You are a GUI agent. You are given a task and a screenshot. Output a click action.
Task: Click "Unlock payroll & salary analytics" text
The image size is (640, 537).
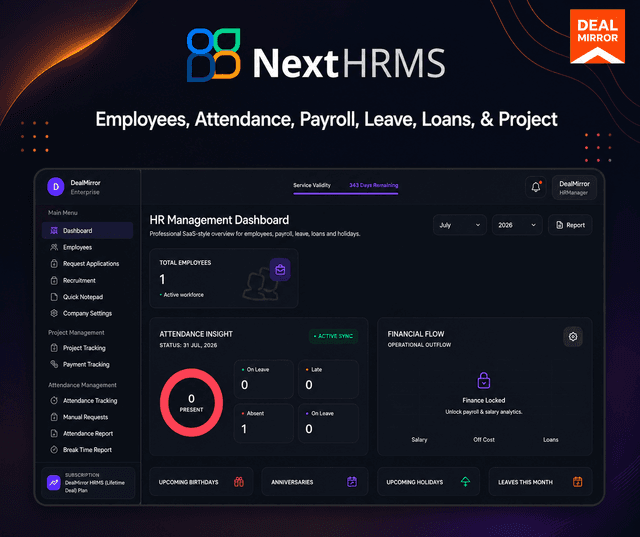tap(484, 412)
